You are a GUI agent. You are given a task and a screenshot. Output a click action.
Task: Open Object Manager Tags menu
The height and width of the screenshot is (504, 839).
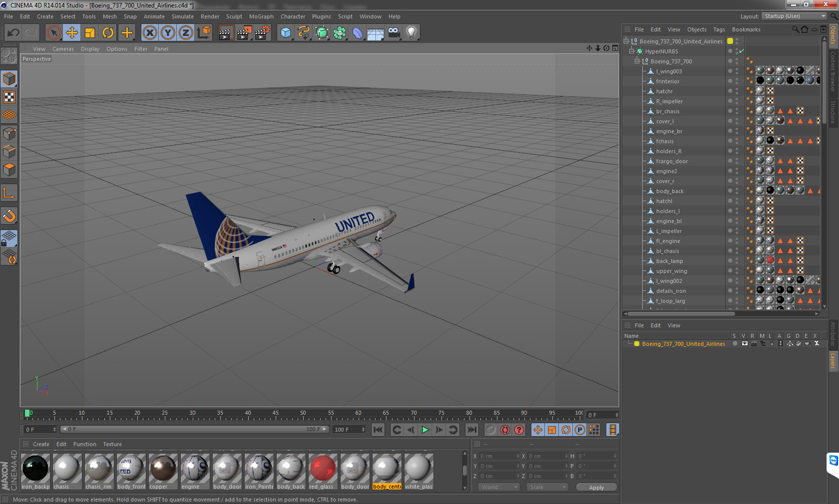(719, 29)
